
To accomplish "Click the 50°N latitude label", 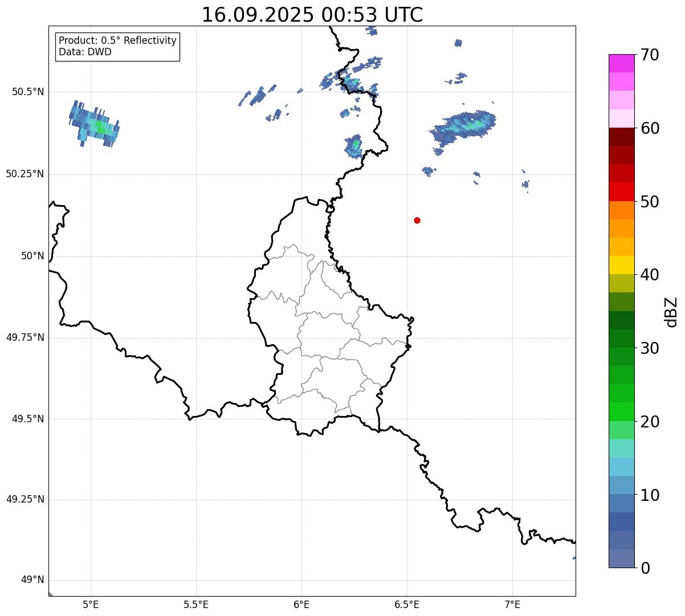I will tap(32, 256).
